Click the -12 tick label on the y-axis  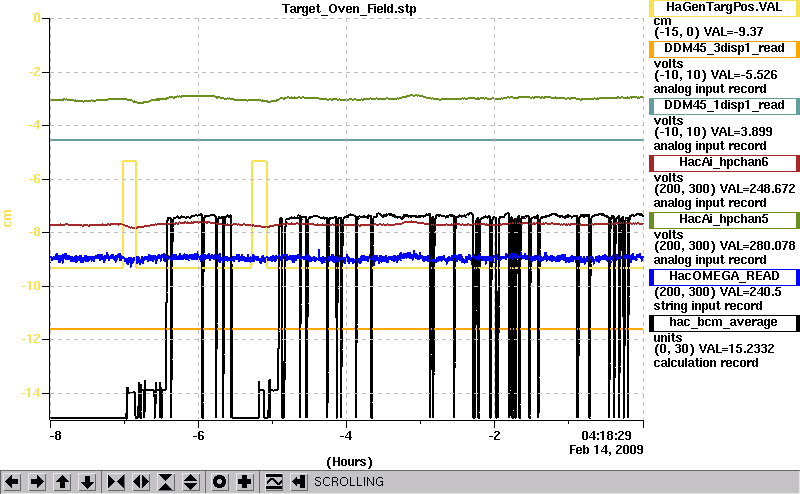[31, 339]
